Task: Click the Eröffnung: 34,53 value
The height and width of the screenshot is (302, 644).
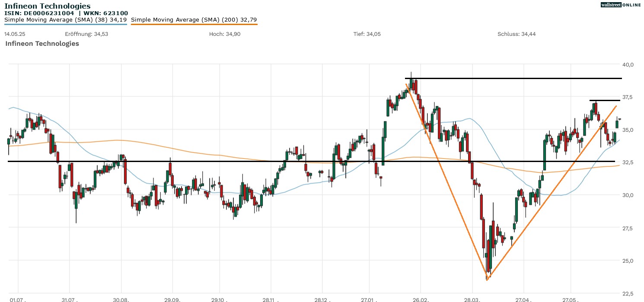Action: pos(86,34)
